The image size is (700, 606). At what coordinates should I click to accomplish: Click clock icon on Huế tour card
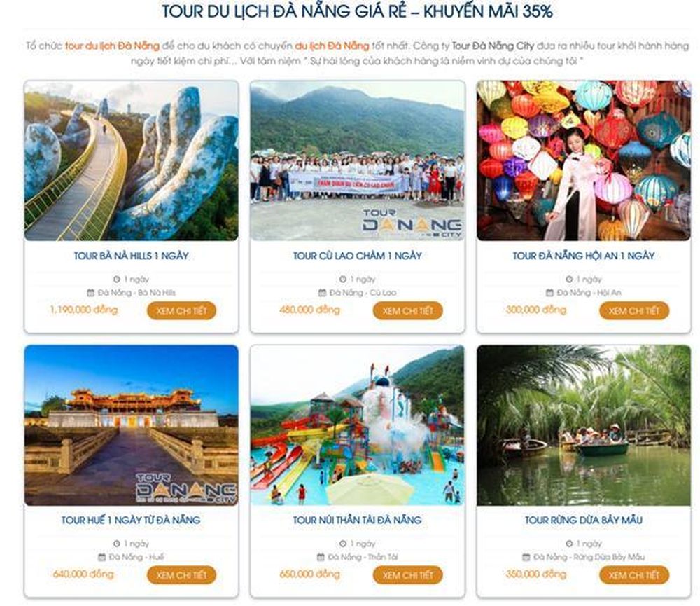pos(116,544)
